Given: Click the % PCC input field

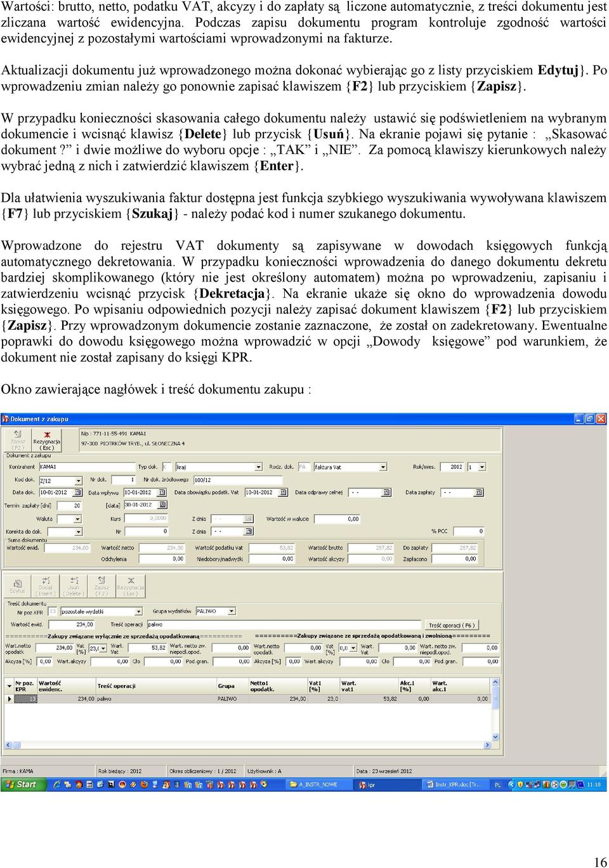Looking at the screenshot, I should click(x=468, y=531).
